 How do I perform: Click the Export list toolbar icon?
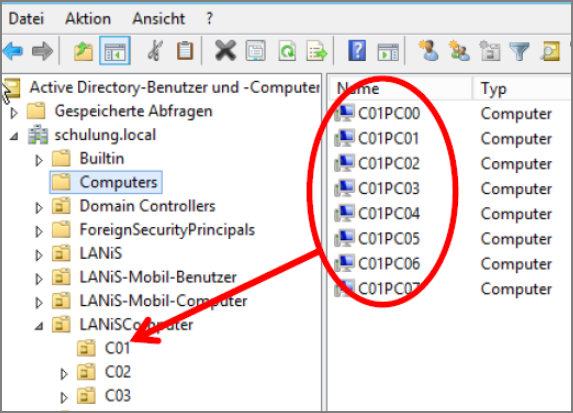point(316,51)
